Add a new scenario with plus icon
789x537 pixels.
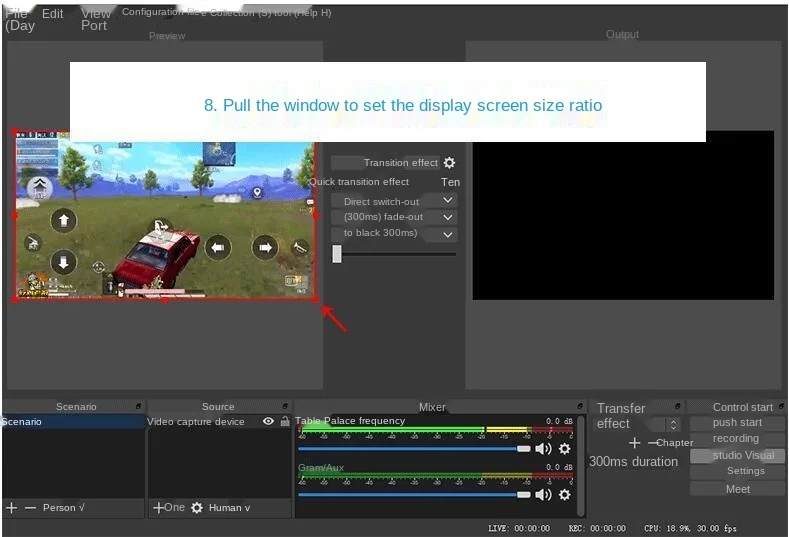pos(12,508)
